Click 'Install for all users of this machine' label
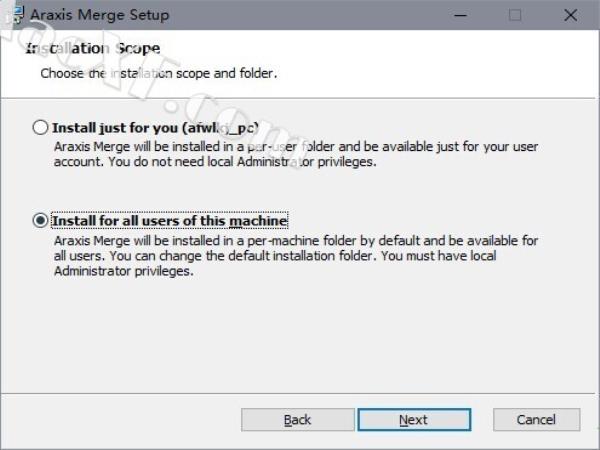This screenshot has height=450, width=600. tap(169, 221)
